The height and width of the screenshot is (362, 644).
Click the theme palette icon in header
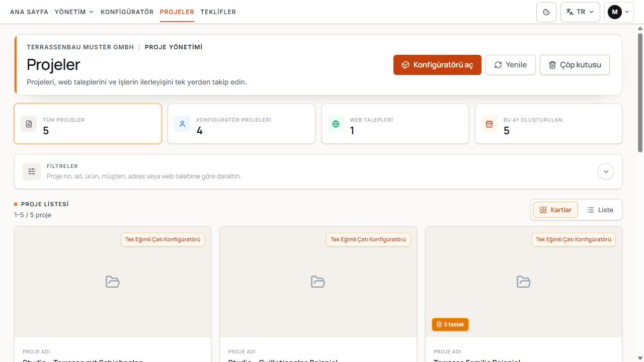[x=546, y=12]
